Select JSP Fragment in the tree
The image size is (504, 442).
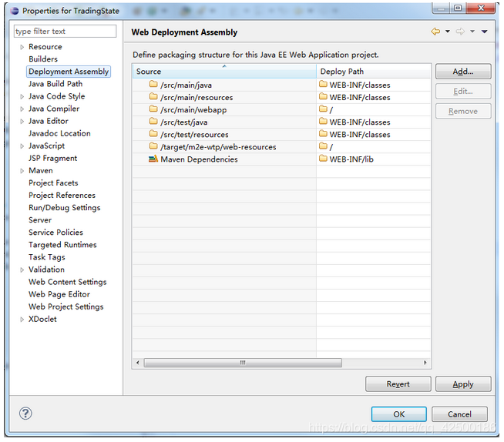click(52, 159)
